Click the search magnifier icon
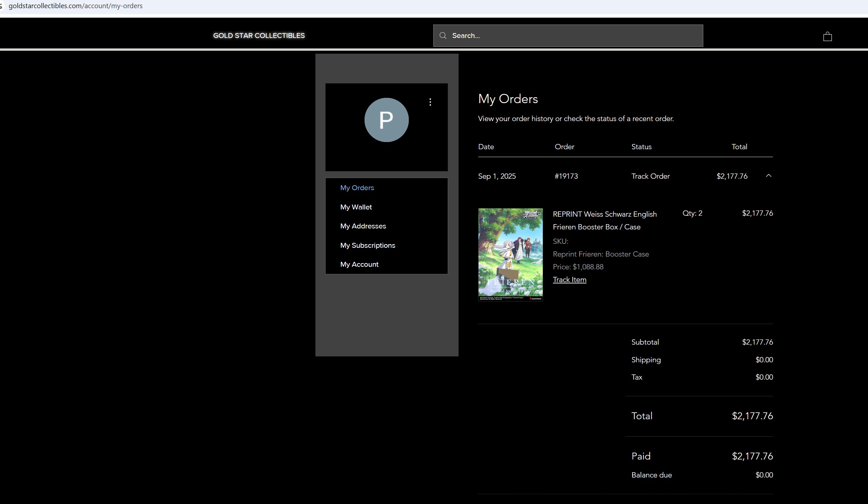Viewport: 868px width, 504px height. click(443, 35)
